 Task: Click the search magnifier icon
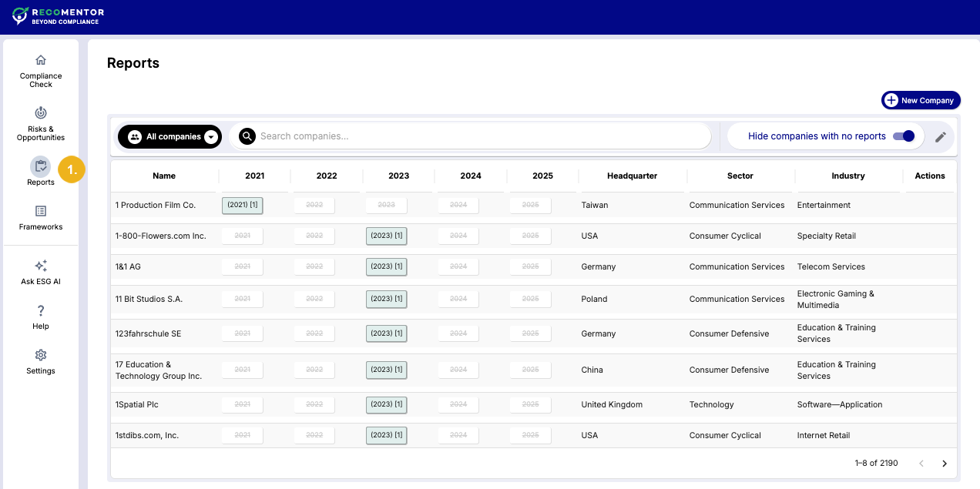pos(247,136)
